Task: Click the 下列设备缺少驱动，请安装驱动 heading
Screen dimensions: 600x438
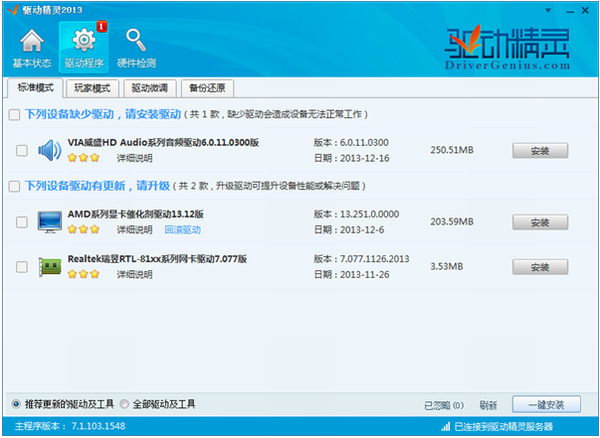Action: click(x=103, y=114)
